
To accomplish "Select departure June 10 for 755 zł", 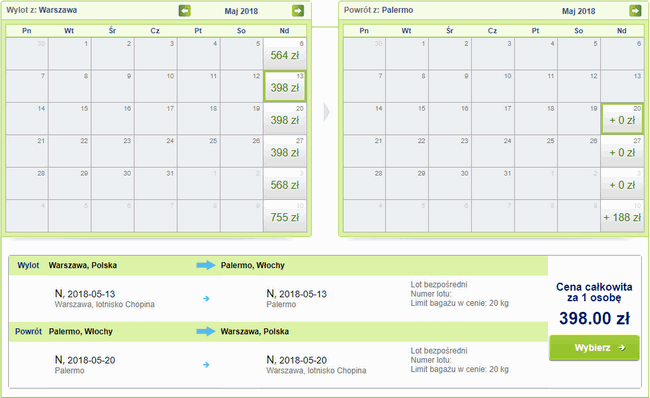I will pyautogui.click(x=285, y=216).
